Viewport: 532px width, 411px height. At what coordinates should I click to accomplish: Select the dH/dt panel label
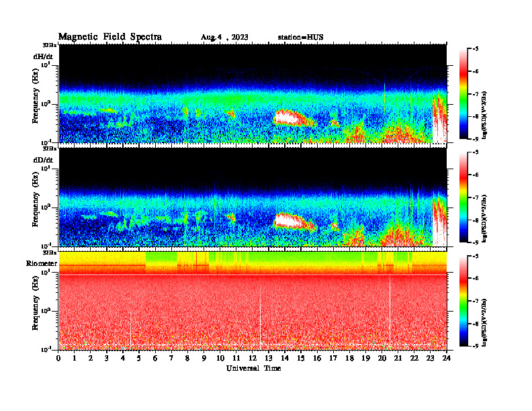43,56
